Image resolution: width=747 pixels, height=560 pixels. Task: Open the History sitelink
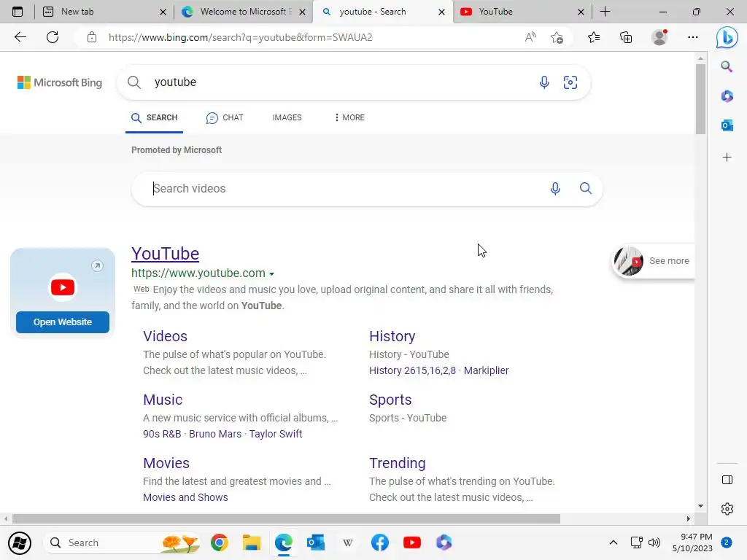(392, 336)
